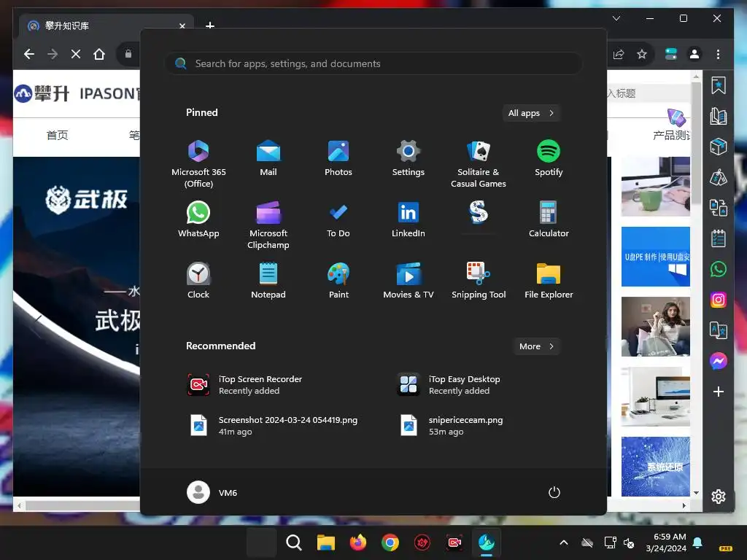Screen dimensions: 747x560
Task: Add a sidebar item with plus
Action: [x=719, y=392]
